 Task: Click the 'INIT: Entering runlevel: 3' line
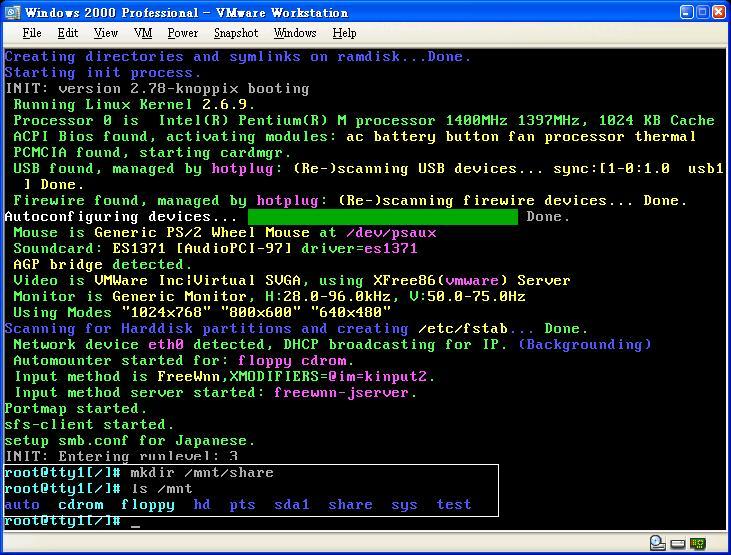click(121, 457)
